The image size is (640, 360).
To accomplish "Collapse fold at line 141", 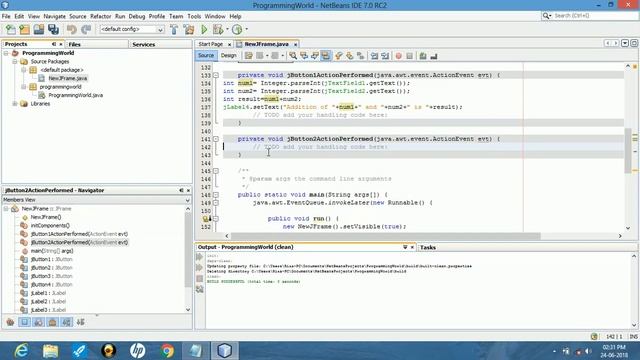I will coord(216,139).
